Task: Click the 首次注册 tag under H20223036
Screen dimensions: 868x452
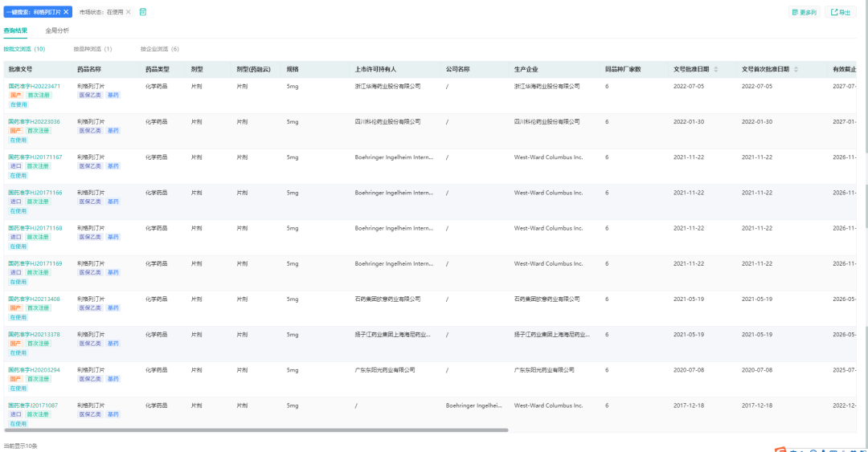Action: tap(39, 131)
